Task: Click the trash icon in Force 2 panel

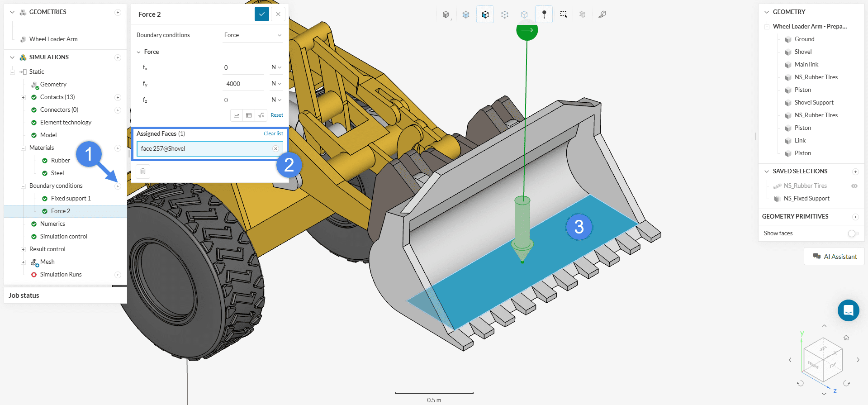Action: 143,171
